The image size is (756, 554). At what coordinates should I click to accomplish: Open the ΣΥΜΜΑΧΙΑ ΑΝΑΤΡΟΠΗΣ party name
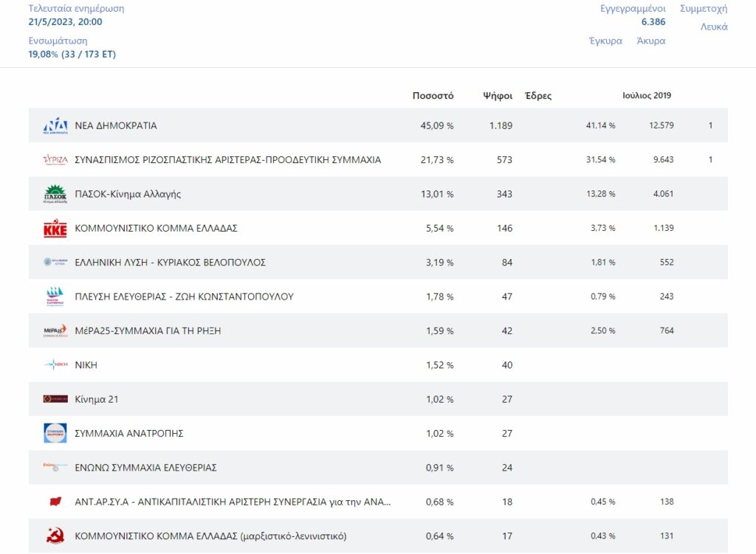tap(128, 434)
